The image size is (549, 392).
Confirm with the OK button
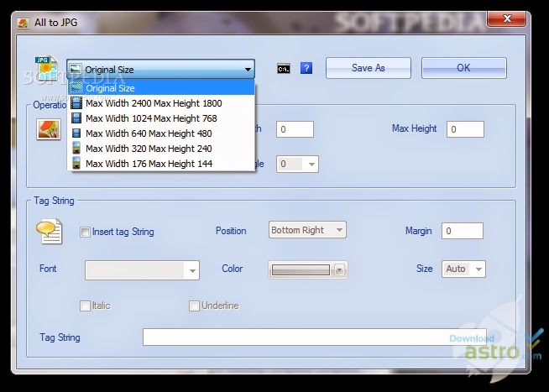464,68
